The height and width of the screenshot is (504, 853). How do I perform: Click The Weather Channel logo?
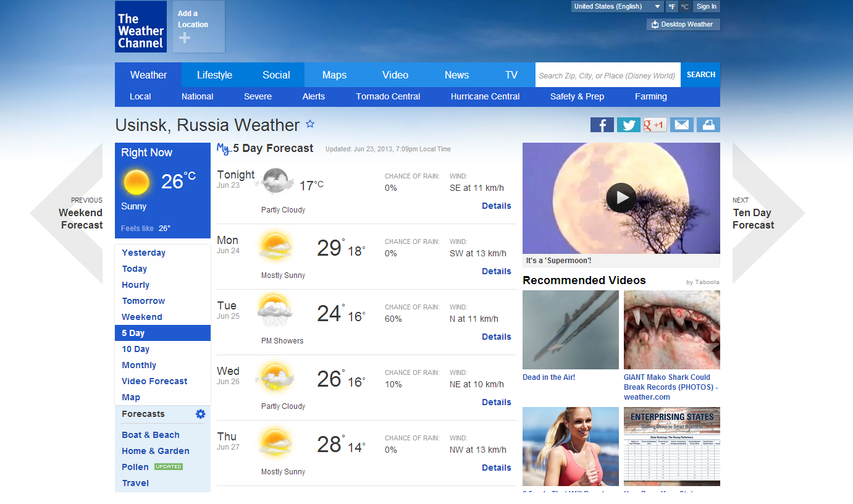[141, 27]
